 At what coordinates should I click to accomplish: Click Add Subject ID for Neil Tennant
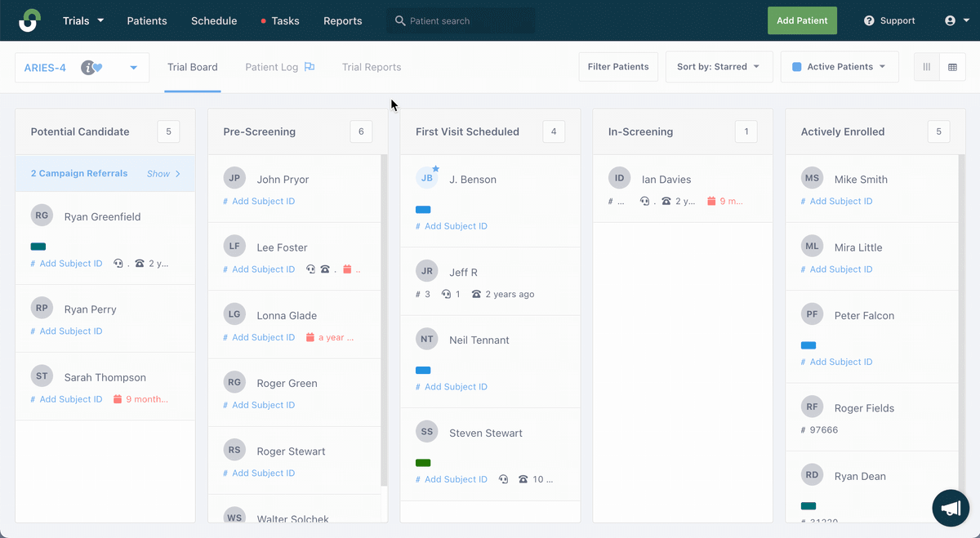tap(452, 387)
